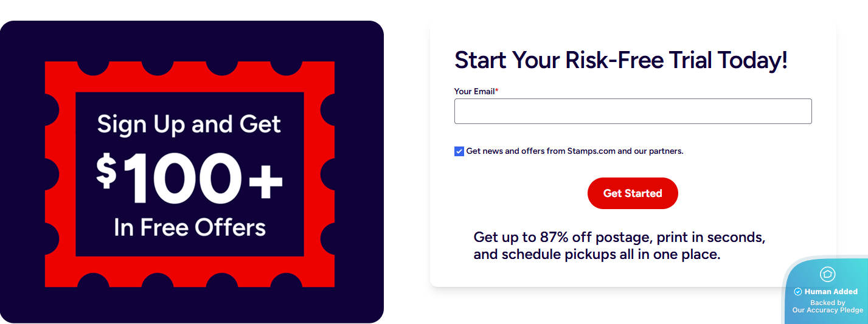Click the Your Email field label

[474, 91]
